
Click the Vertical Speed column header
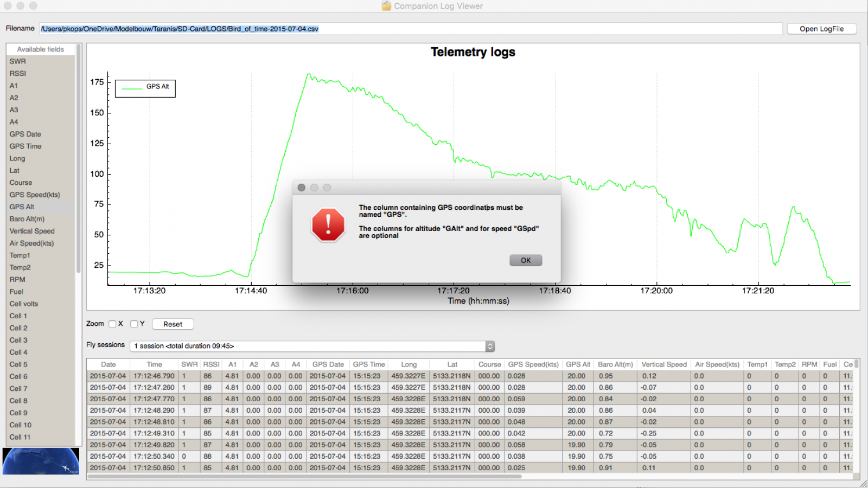[x=664, y=364]
